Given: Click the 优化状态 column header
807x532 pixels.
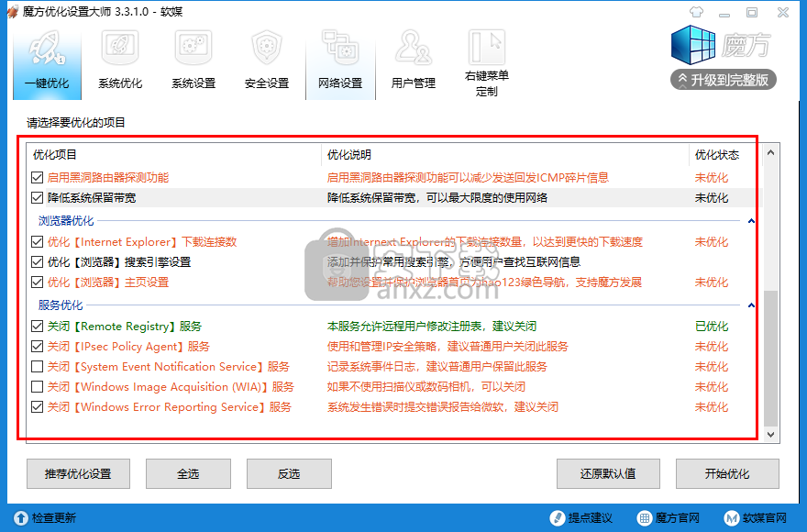Looking at the screenshot, I should pyautogui.click(x=716, y=155).
